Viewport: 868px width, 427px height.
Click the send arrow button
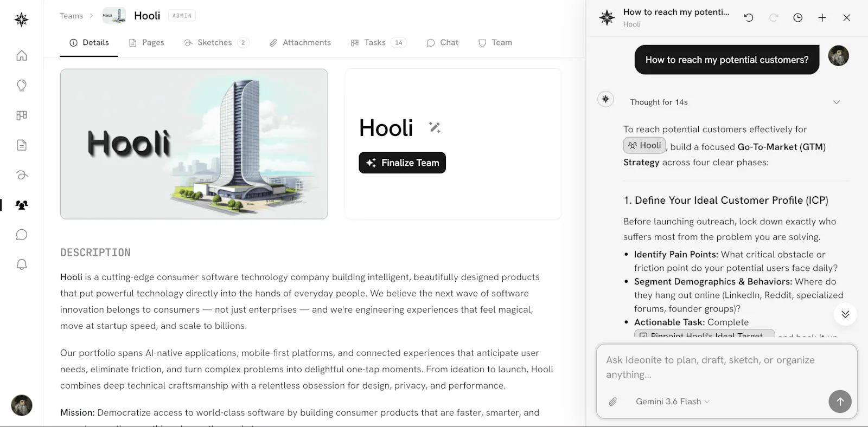(x=840, y=402)
